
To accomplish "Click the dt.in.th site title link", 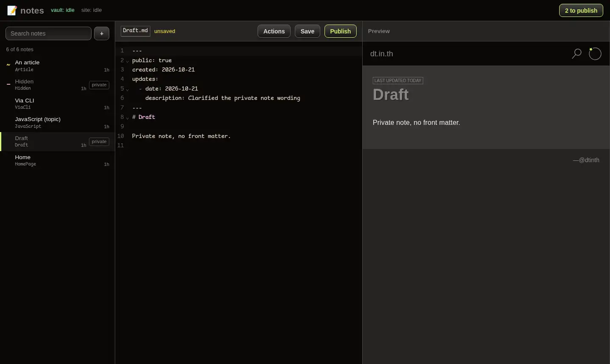I will pos(382,54).
